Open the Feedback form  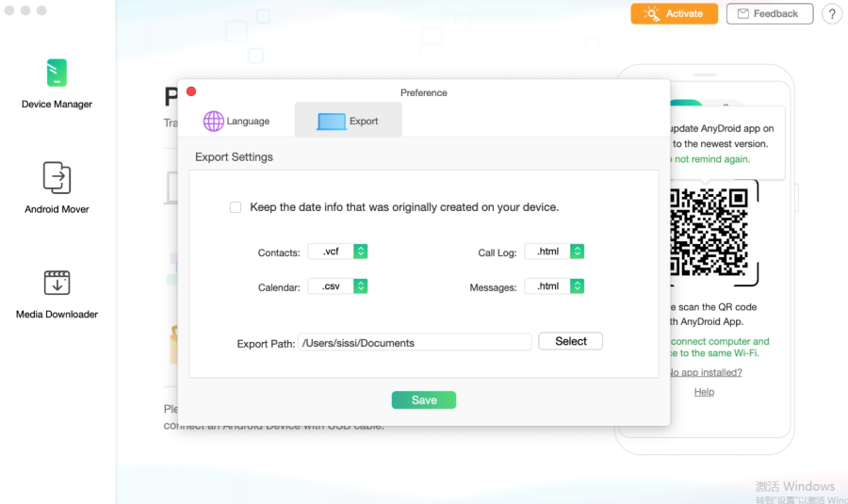click(x=770, y=13)
